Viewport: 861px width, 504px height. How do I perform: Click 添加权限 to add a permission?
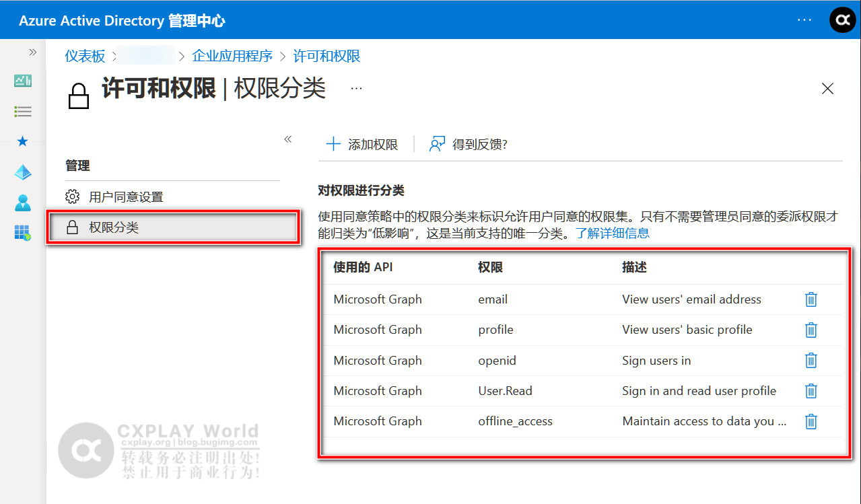tap(362, 145)
